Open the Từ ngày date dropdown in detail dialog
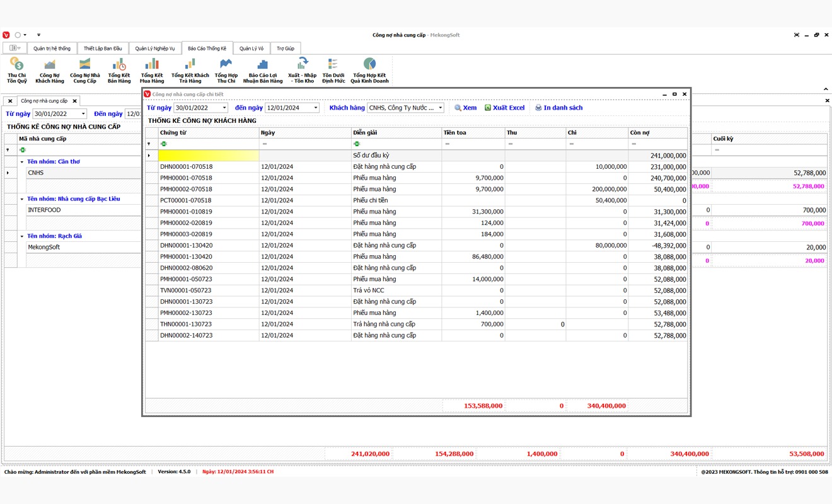832x504 pixels. 224,108
